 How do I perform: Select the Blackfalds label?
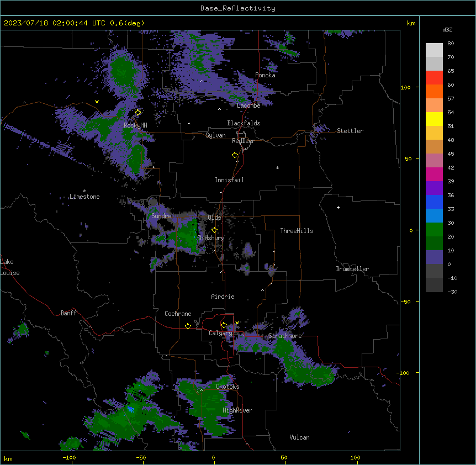point(244,123)
